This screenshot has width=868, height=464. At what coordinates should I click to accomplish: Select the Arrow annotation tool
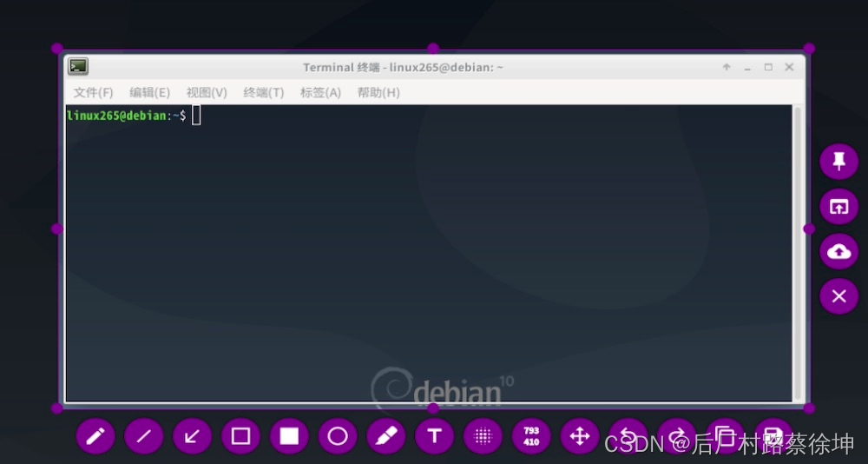point(192,436)
